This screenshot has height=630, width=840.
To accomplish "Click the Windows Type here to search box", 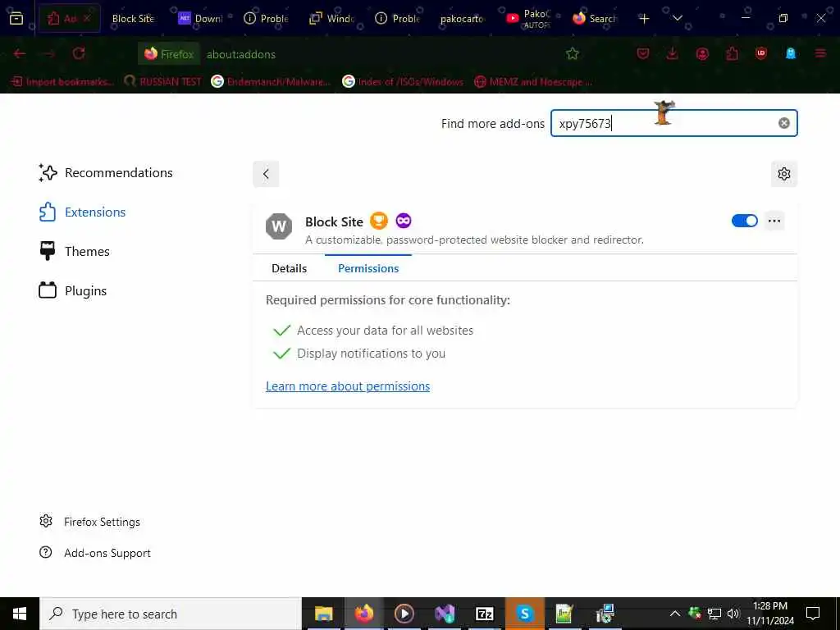I will (171, 614).
